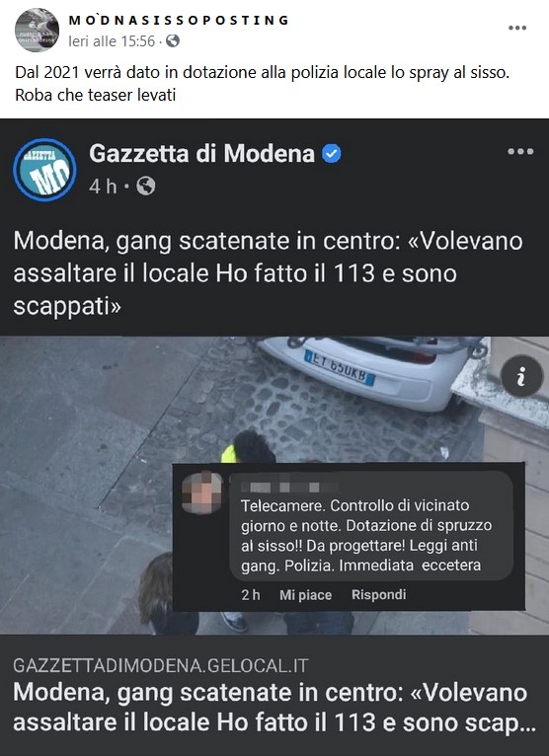549x756 pixels.
Task: Open the MO'DNASISSOPOSTING page avatar
Action: point(38,30)
